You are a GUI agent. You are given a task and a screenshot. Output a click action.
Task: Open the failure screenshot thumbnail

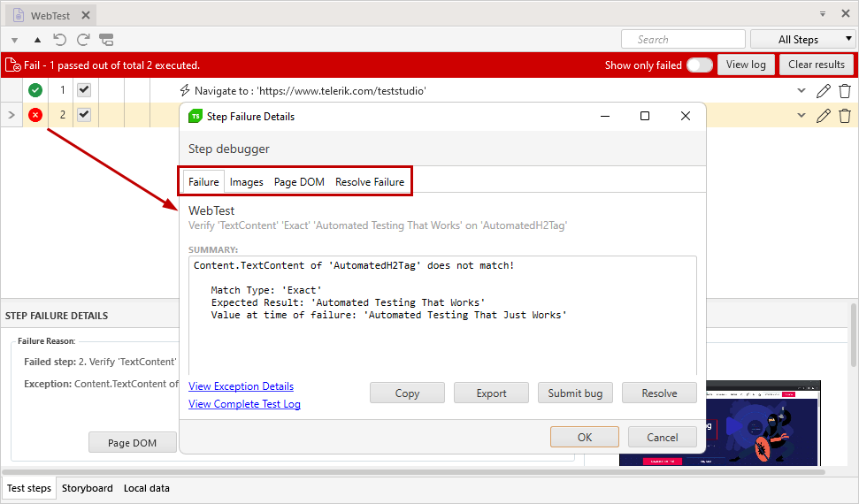click(x=763, y=423)
